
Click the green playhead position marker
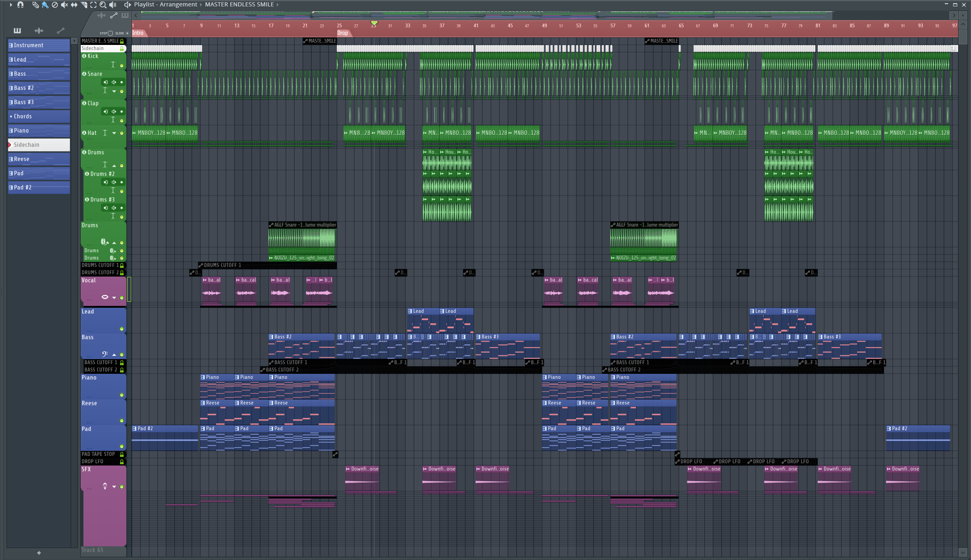374,23
